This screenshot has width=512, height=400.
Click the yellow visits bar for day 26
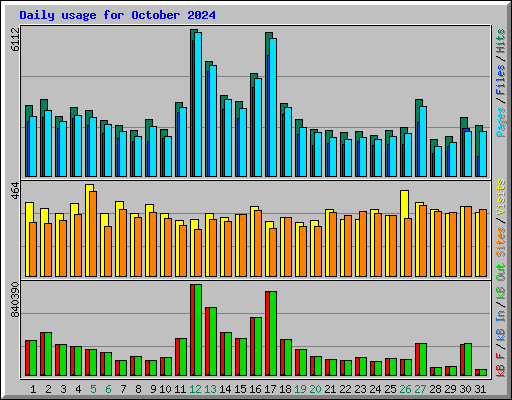[x=404, y=233]
